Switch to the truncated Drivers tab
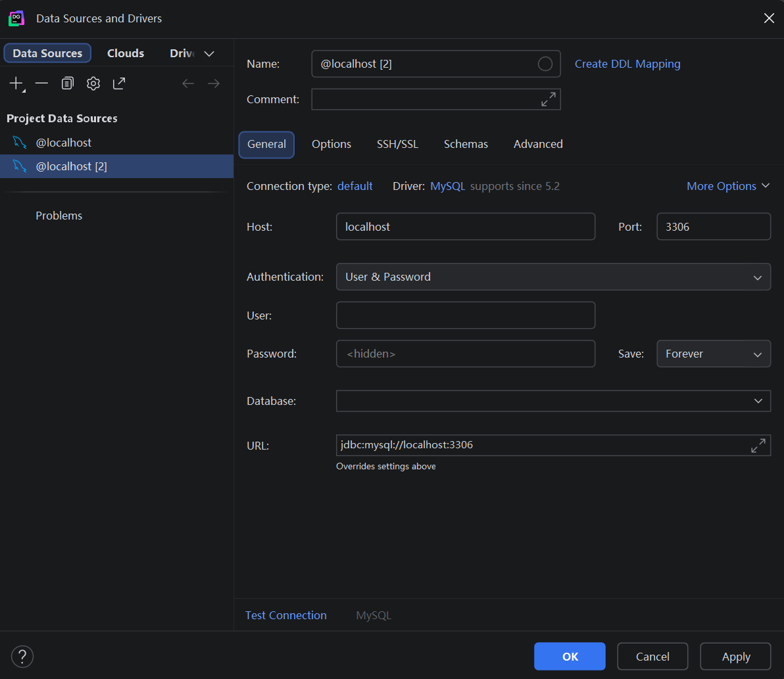This screenshot has width=784, height=679. point(182,53)
